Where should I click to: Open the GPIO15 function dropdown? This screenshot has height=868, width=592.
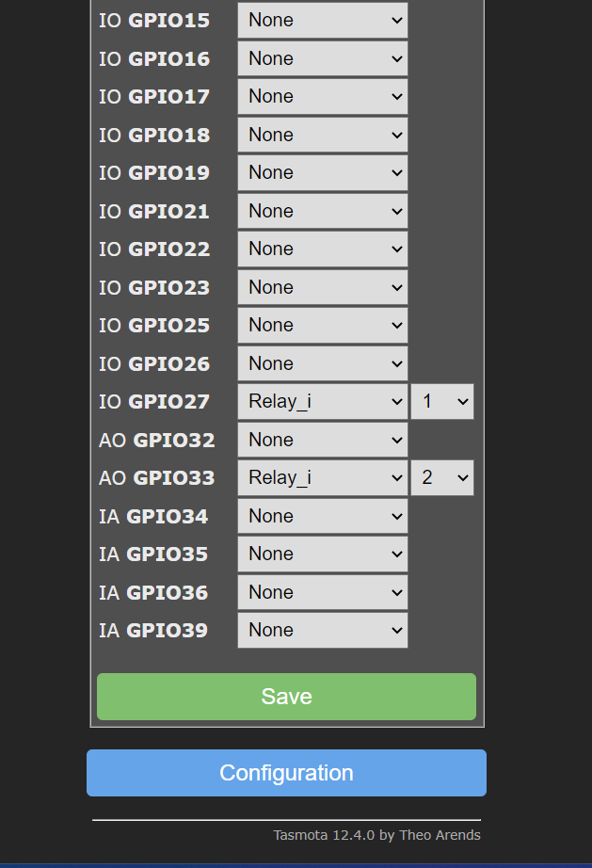click(322, 20)
